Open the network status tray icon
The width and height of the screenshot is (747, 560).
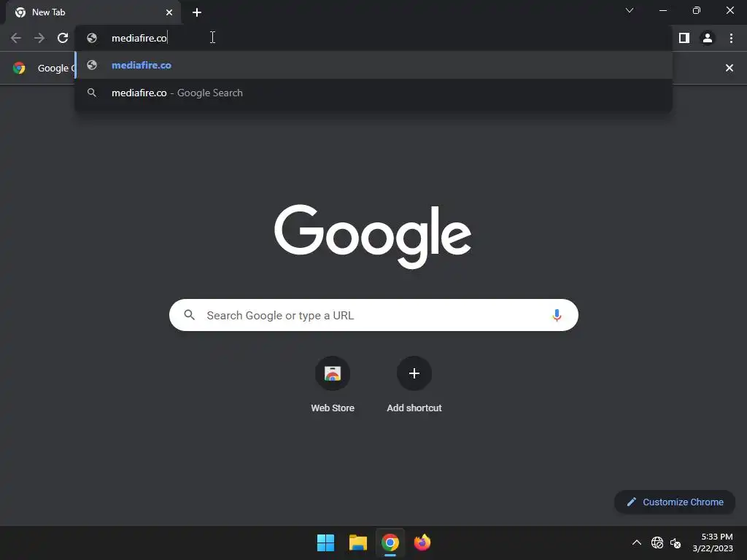(657, 542)
